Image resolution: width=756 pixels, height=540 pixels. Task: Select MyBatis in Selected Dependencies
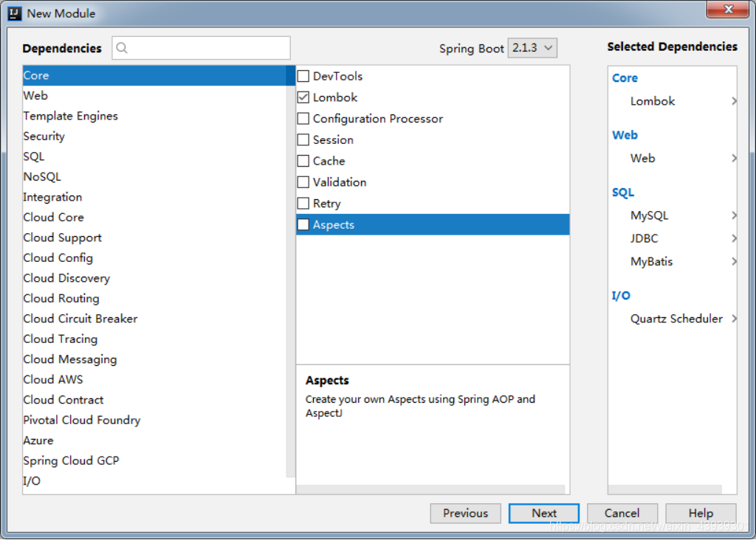pos(651,262)
